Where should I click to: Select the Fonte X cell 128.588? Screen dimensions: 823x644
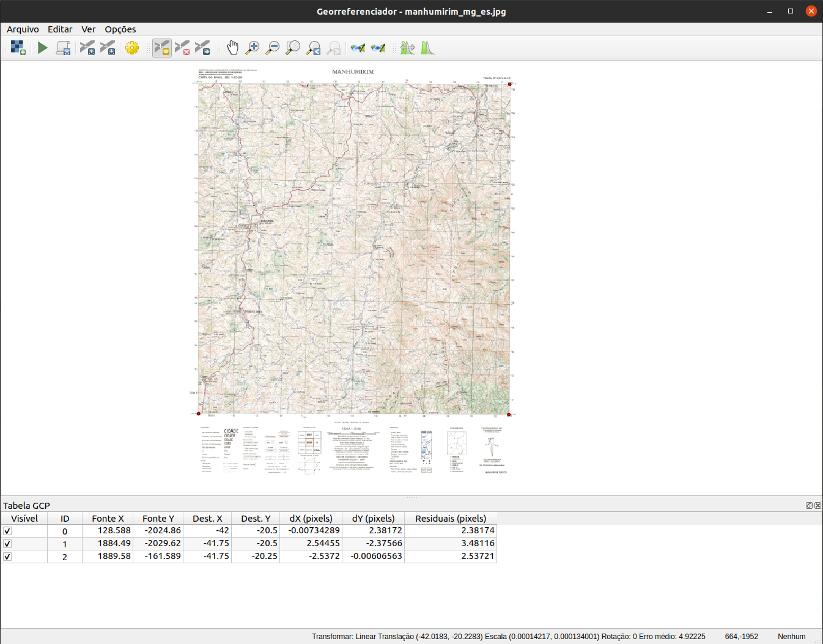coord(108,530)
